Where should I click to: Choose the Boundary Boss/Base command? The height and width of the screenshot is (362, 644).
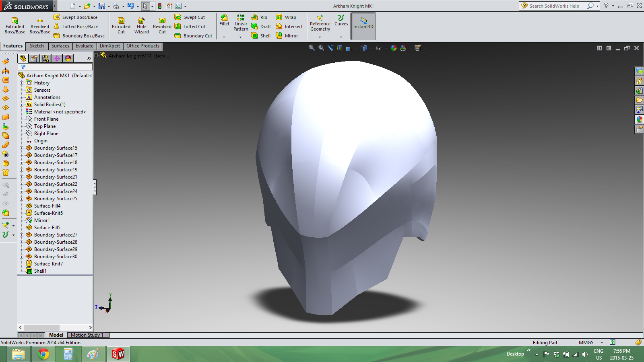pyautogui.click(x=79, y=36)
